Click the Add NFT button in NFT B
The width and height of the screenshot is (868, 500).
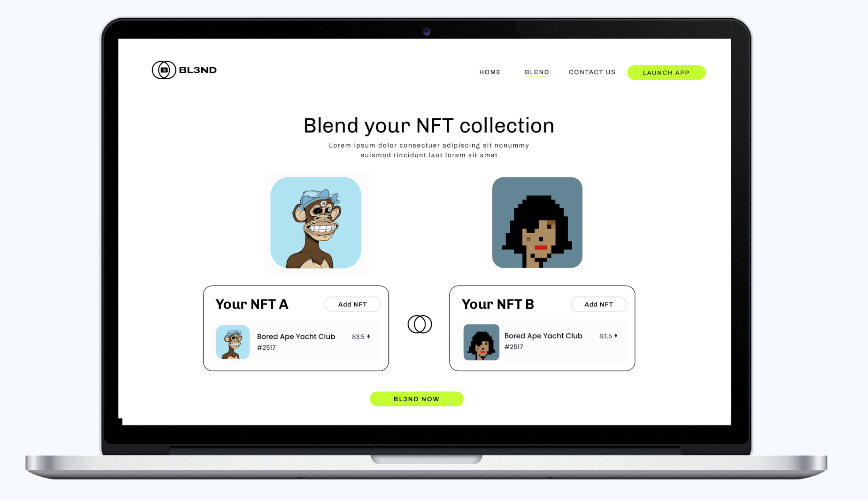pos(598,304)
